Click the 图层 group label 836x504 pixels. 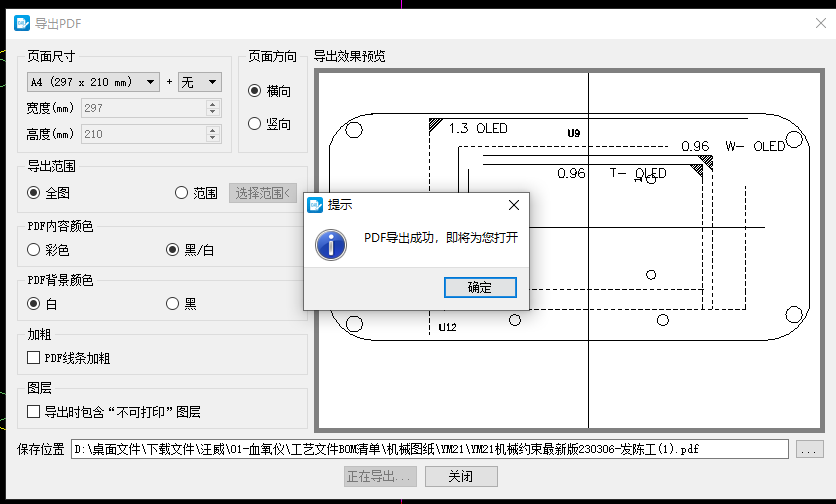coord(39,388)
